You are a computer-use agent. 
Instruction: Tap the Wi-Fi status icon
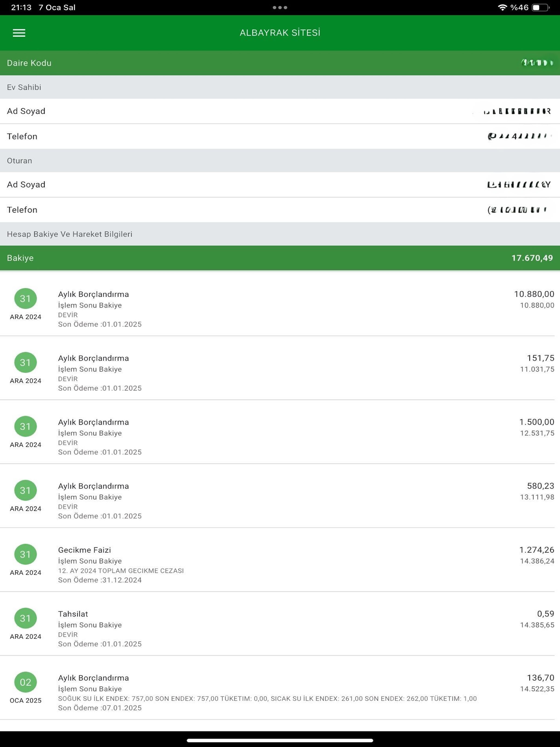point(502,7)
